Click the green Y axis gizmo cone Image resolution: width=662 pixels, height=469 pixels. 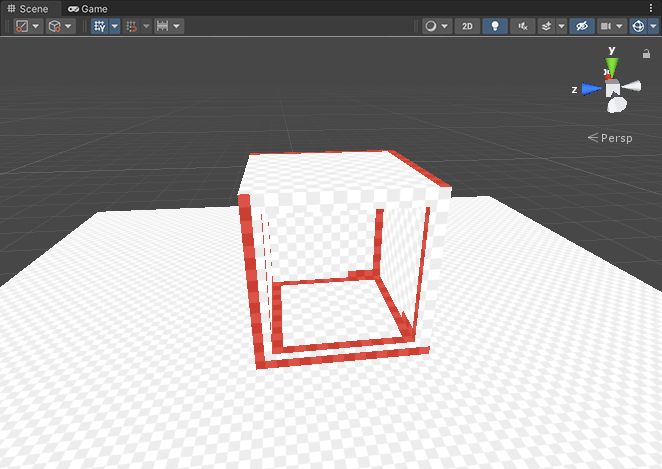tap(612, 66)
